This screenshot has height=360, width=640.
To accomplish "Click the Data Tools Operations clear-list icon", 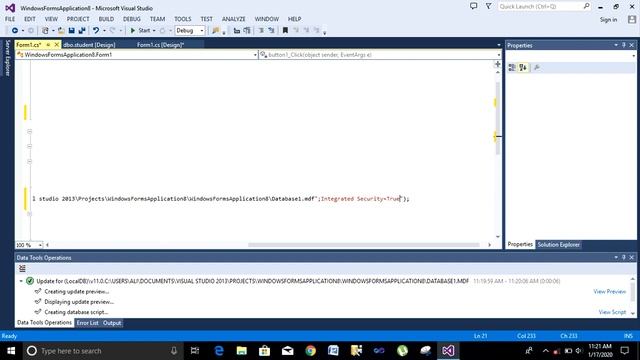I will tap(22, 268).
